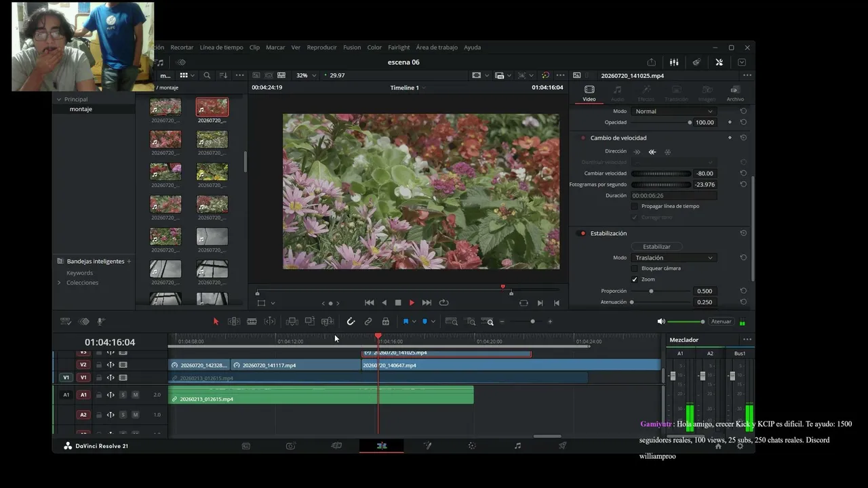Enable Bloquear cámara checkbox
Viewport: 868px width, 488px height.
[x=635, y=268]
